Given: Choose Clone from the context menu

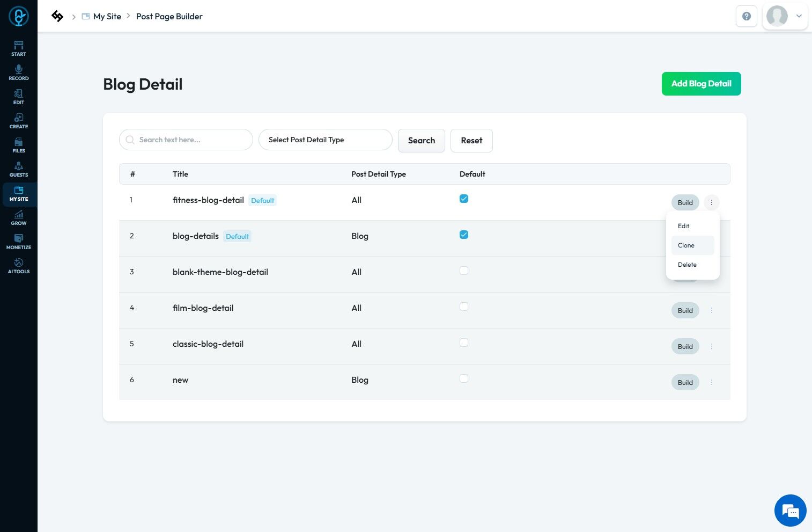Looking at the screenshot, I should coord(686,245).
